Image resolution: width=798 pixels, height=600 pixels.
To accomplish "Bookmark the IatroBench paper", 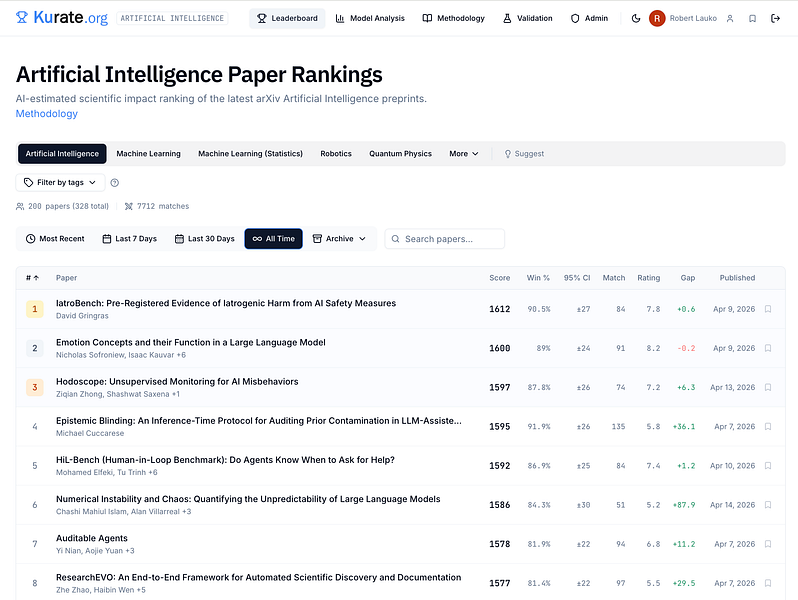I will [x=768, y=309].
